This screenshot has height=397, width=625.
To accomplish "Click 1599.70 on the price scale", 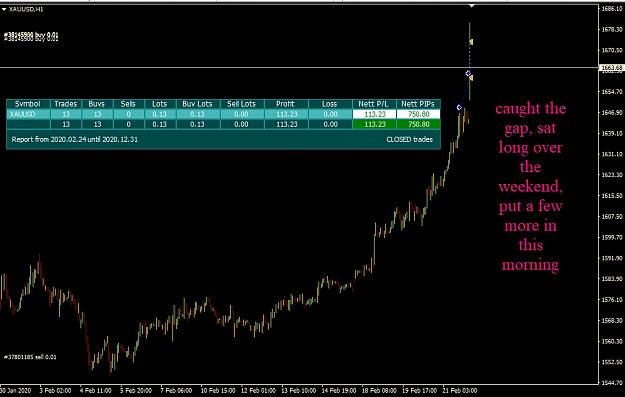I will [x=611, y=237].
